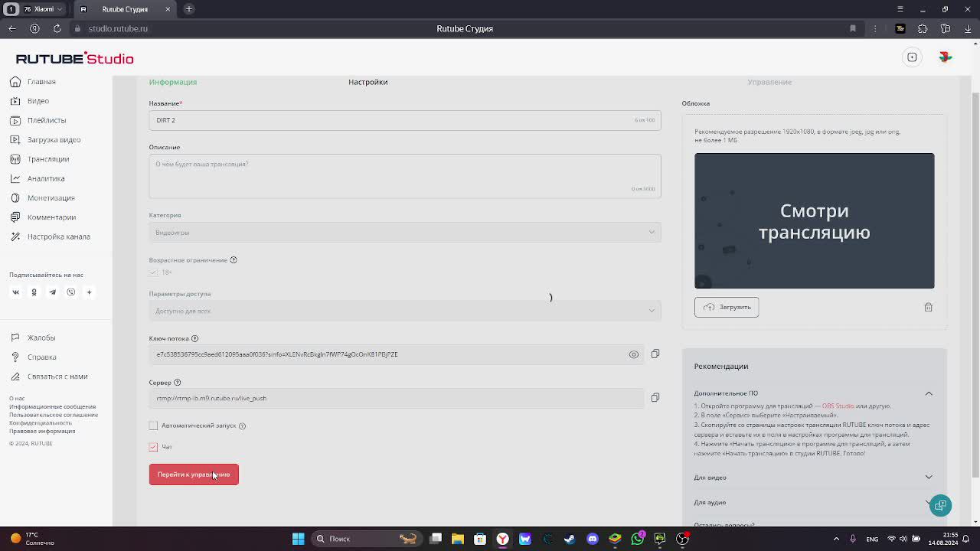Copy the server URL
Viewport: 980px width, 551px height.
[x=655, y=398]
